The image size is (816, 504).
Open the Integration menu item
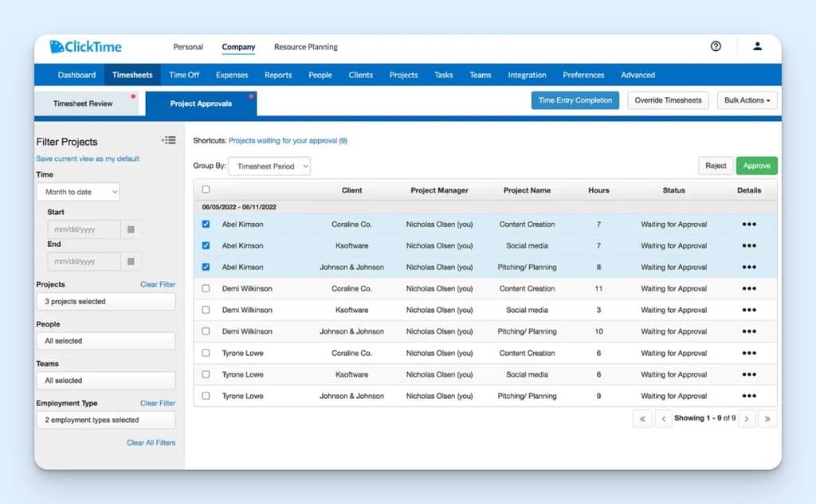click(527, 75)
